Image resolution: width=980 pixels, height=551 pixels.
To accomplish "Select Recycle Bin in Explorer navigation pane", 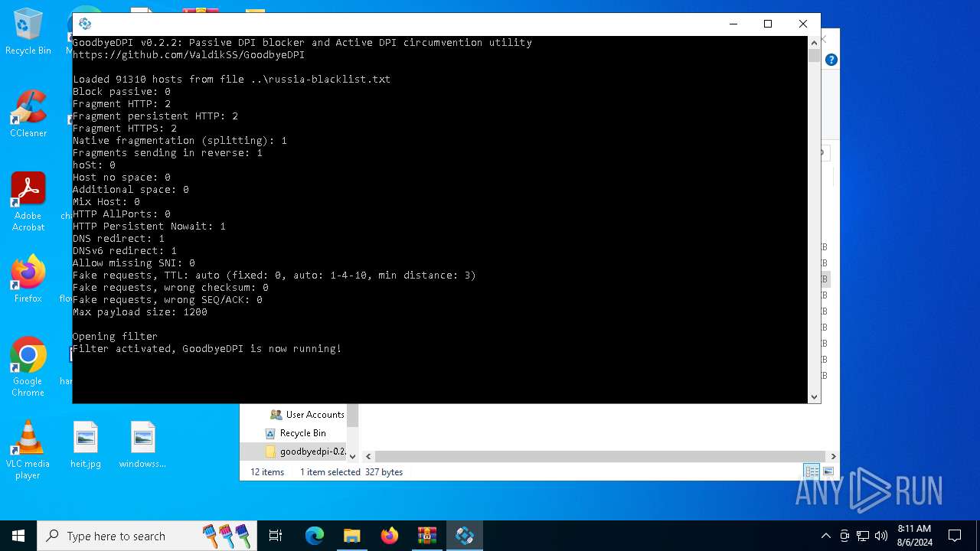I will point(295,432).
